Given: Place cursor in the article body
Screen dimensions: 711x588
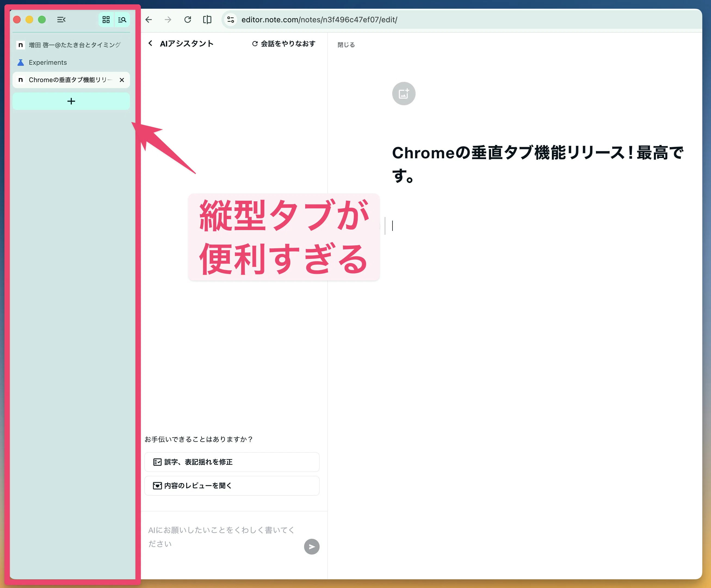Looking at the screenshot, I should pyautogui.click(x=538, y=225).
